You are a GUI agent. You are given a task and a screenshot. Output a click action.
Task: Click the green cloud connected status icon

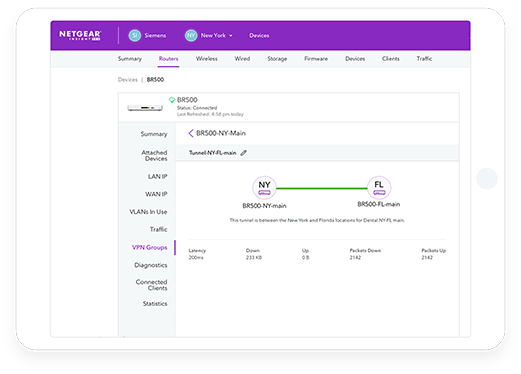pos(172,100)
